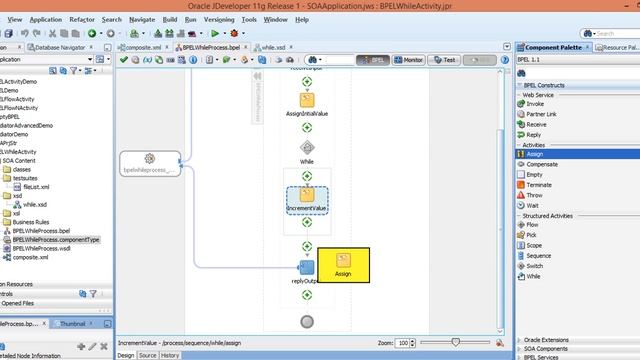640x360 pixels.
Task: Click the binoculars search icon in the palette
Action: tap(521, 73)
